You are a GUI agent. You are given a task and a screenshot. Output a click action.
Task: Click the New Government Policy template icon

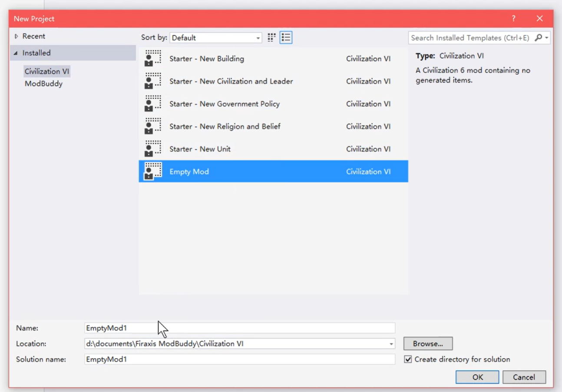pos(153,104)
